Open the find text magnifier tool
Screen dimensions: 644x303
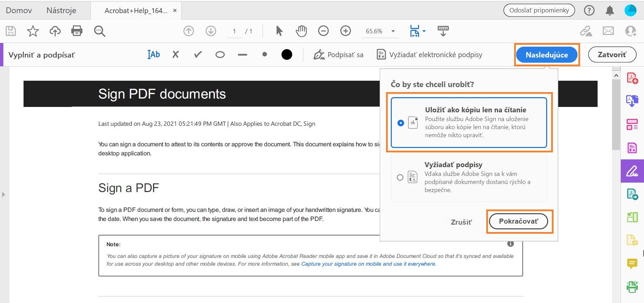(100, 31)
